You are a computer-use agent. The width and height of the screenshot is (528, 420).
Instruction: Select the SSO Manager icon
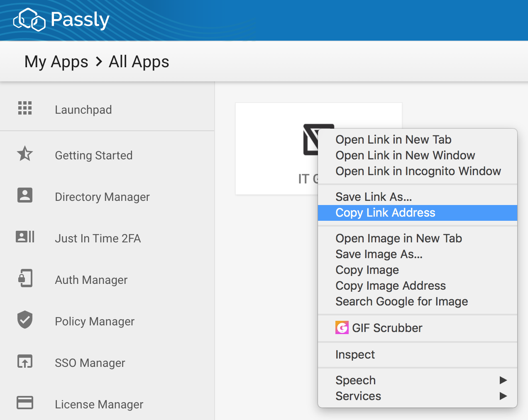[25, 361]
